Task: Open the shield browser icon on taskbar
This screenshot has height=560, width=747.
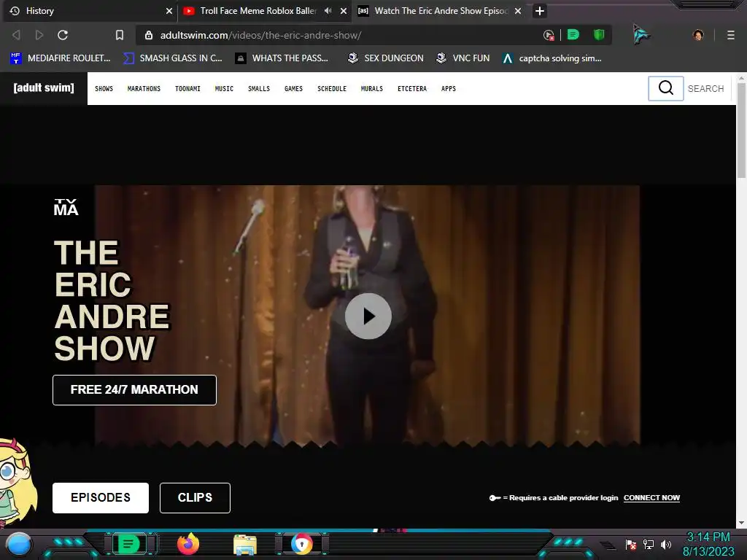Action: coord(302,544)
